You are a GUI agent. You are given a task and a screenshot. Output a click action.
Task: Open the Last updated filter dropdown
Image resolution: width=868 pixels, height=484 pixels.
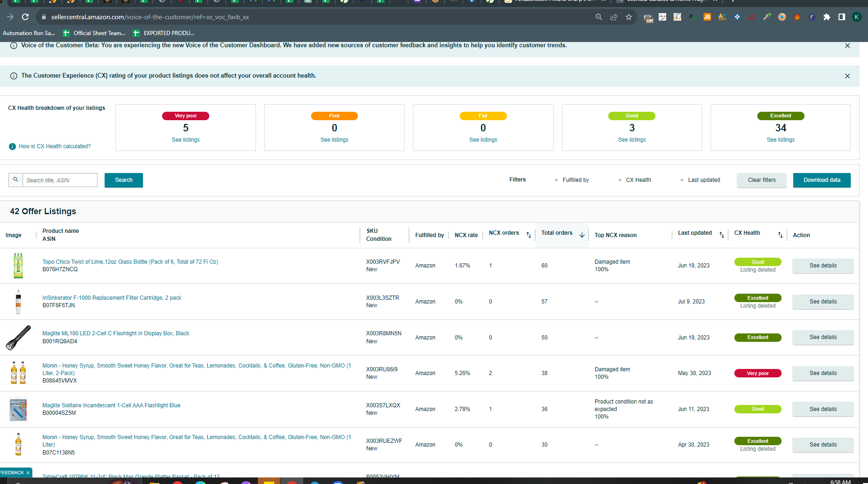[x=700, y=180]
